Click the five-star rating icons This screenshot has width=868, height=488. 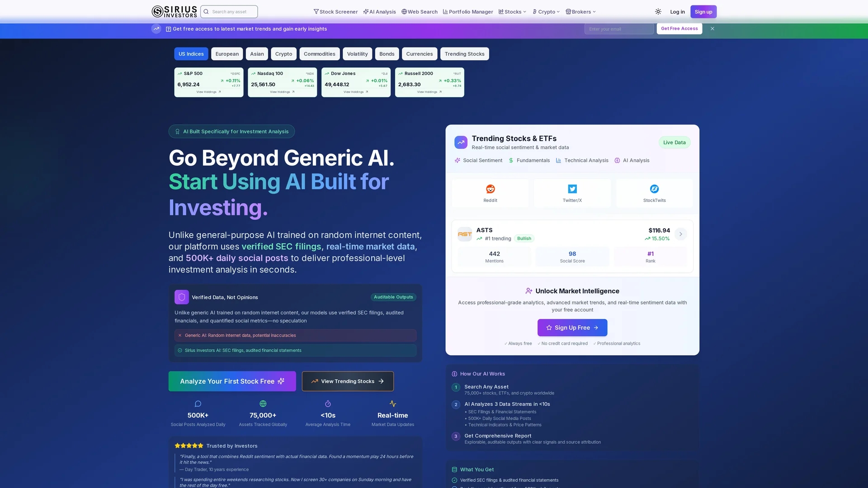189,446
